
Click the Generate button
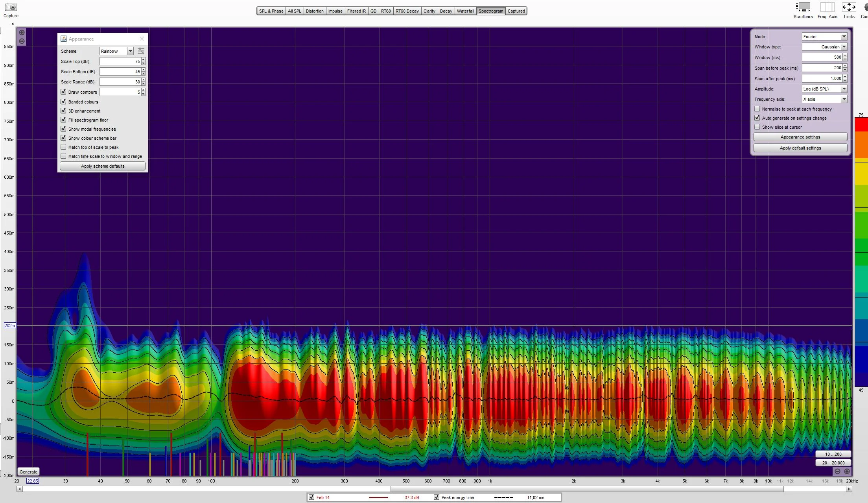(28, 472)
